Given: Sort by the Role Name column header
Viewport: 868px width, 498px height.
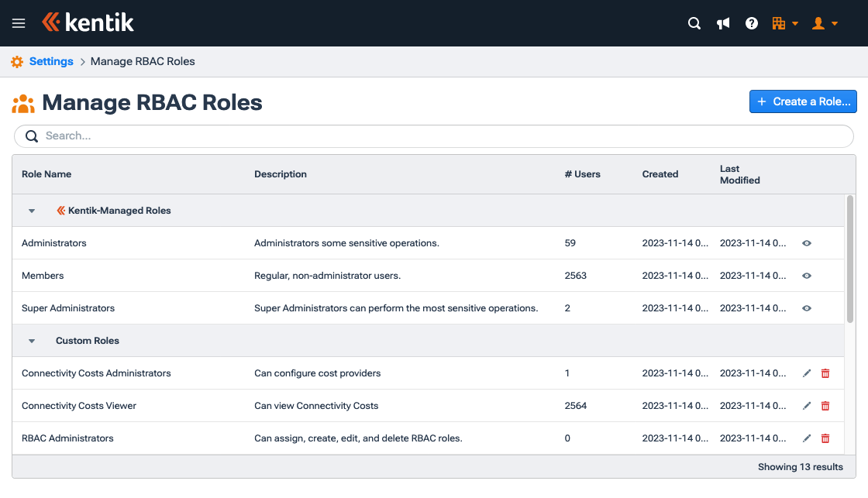Looking at the screenshot, I should (x=46, y=173).
